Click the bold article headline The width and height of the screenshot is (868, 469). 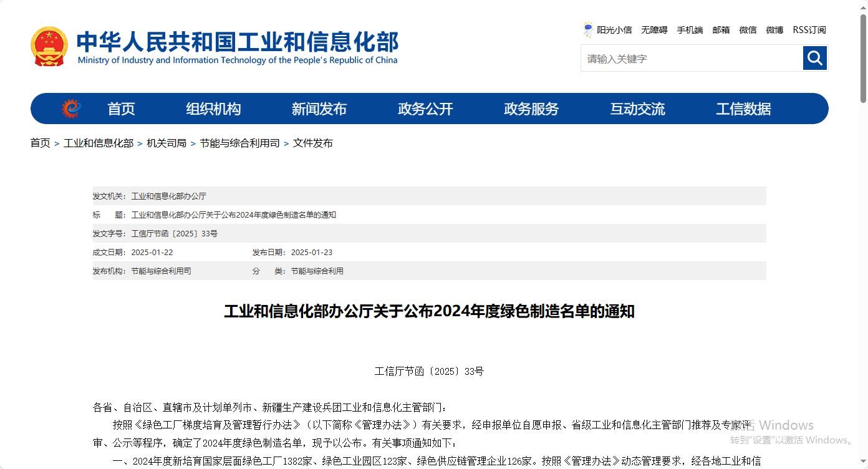[429, 311]
